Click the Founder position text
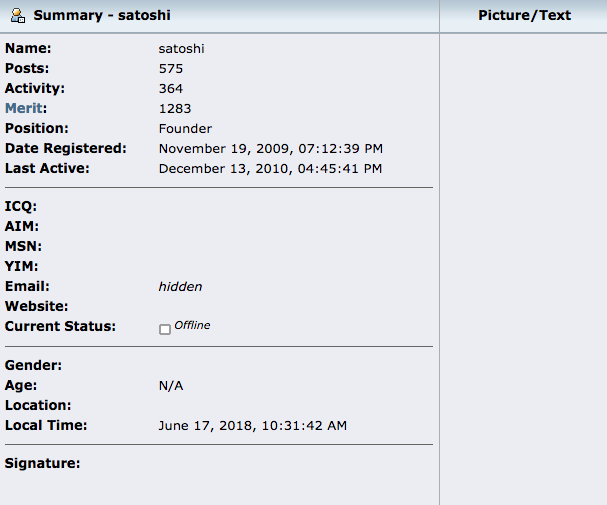Viewport: 607px width, 505px height. coord(185,129)
